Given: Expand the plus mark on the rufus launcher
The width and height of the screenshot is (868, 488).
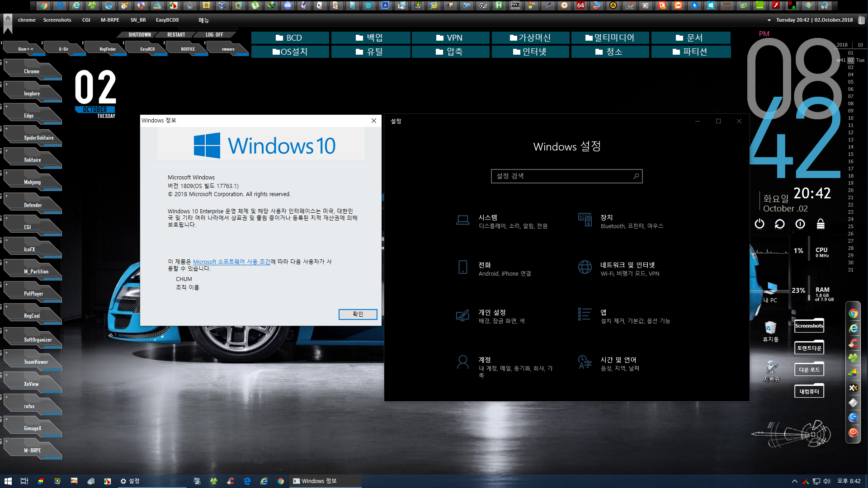Looking at the screenshot, I should pyautogui.click(x=6, y=397).
